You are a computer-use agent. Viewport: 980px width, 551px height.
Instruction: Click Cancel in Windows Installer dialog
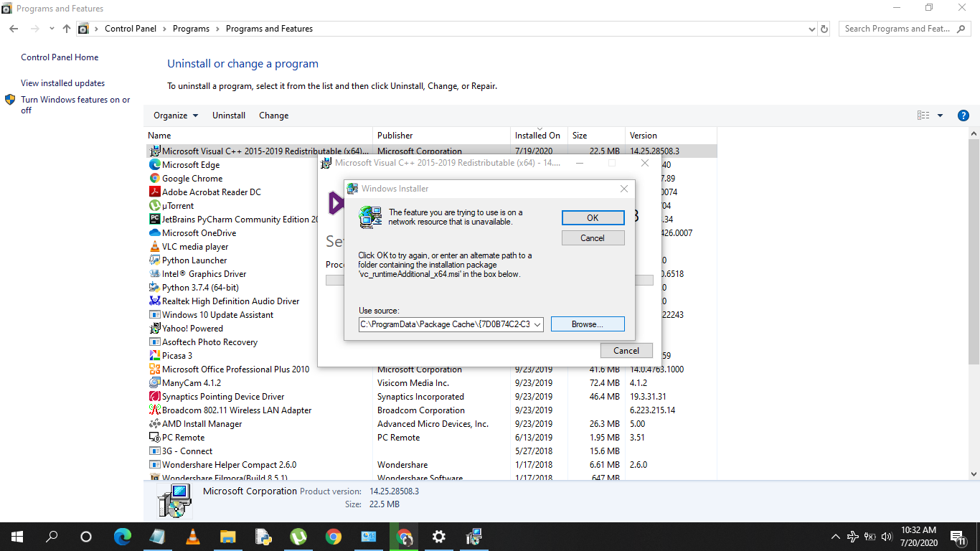pos(593,238)
